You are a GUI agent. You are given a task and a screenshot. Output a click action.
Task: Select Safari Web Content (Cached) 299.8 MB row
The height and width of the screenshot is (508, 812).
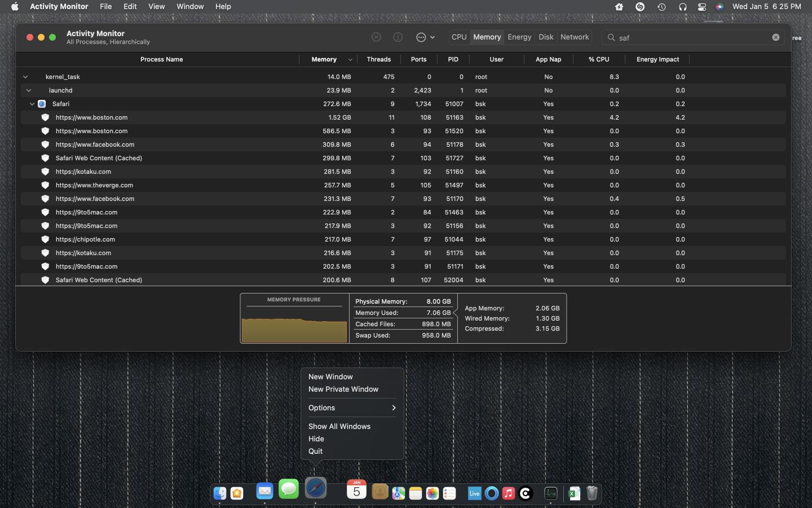pyautogui.click(x=403, y=158)
